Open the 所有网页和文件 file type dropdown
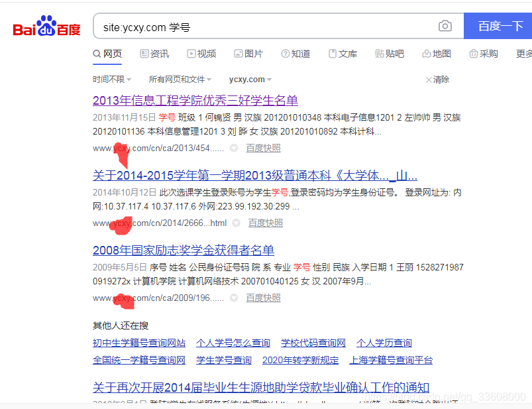The image size is (532, 409). tap(180, 79)
